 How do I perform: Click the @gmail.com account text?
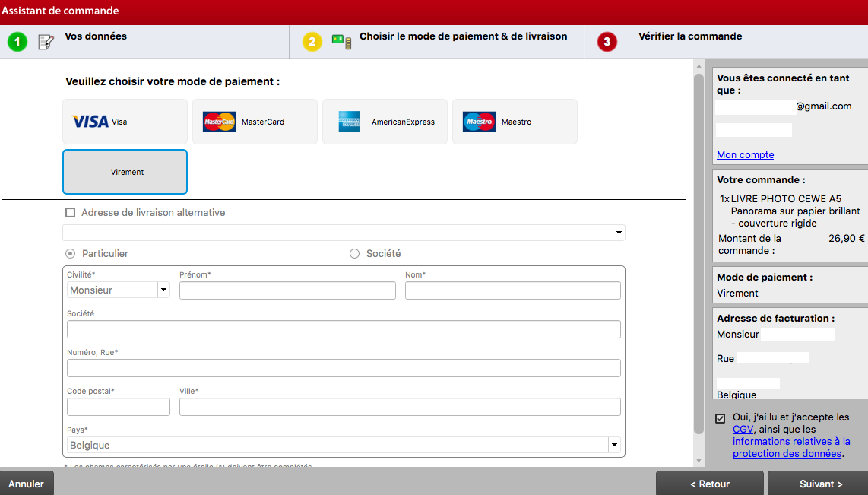click(x=824, y=106)
